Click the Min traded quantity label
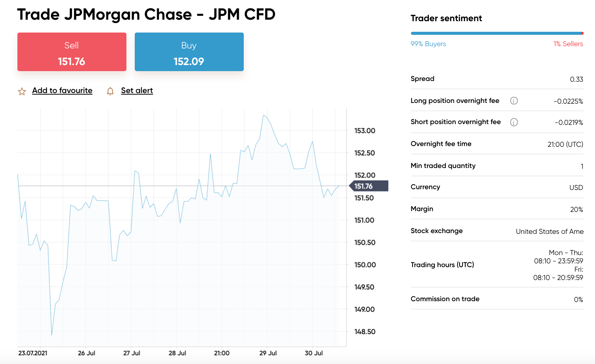This screenshot has height=364, width=595. 443,166
